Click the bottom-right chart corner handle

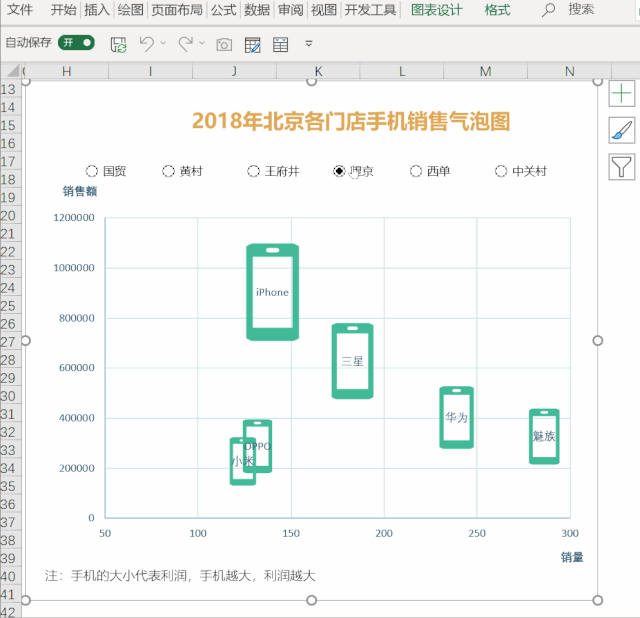[x=598, y=600]
